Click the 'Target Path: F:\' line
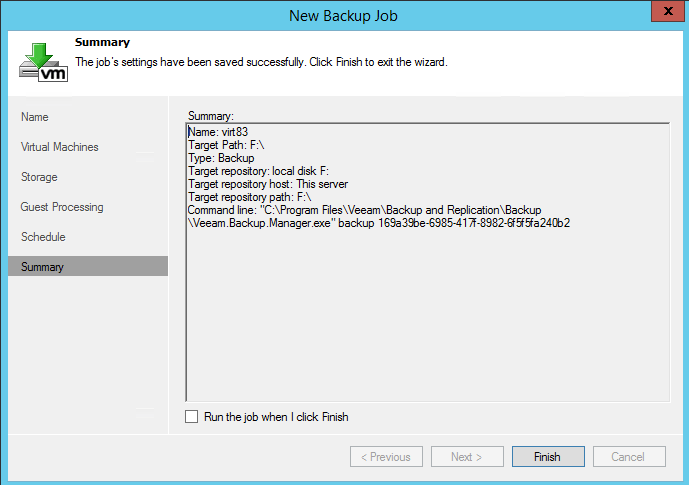The image size is (689, 485). click(226, 145)
